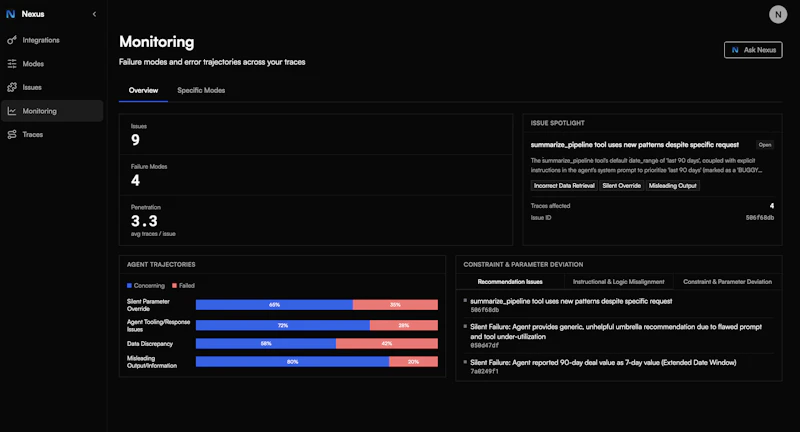Switch to the Specific Modes tab
This screenshot has height=432, width=800.
click(201, 90)
